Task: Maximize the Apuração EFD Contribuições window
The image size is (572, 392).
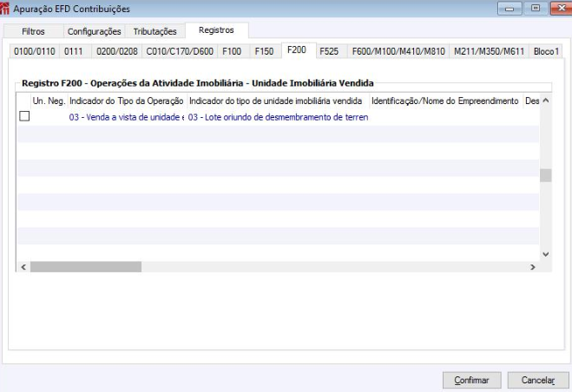Action: coord(536,9)
